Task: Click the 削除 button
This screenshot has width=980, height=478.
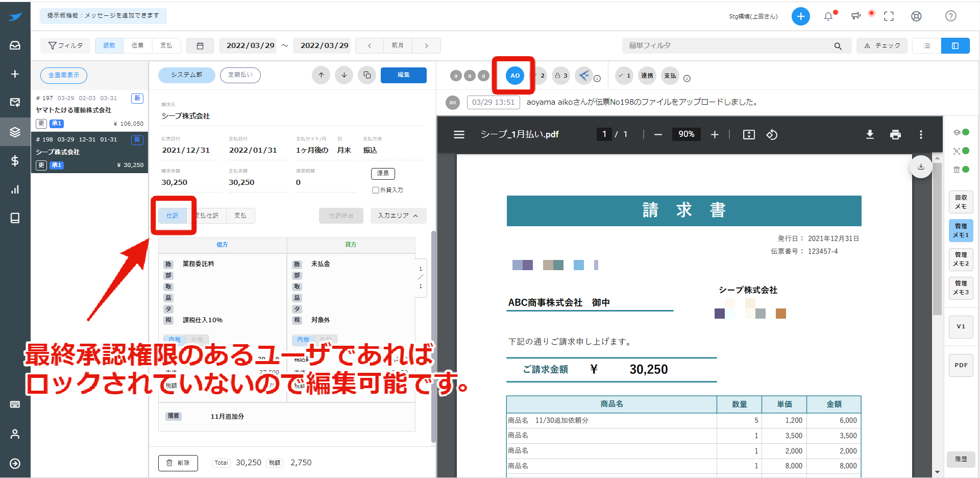Action: (x=178, y=463)
